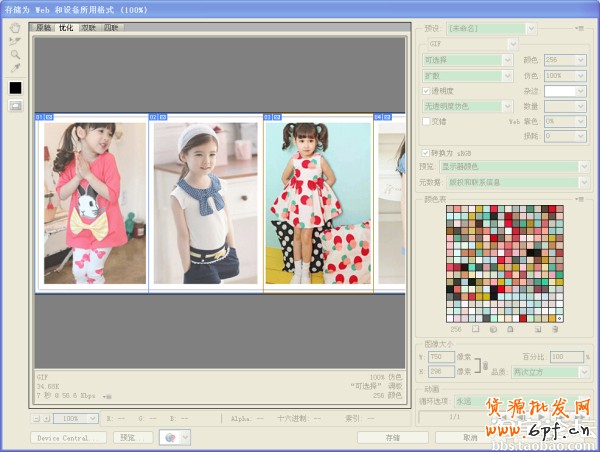Image resolution: width=600 pixels, height=452 pixels.
Task: Toggle slices visibility icon
Action: click(x=15, y=106)
